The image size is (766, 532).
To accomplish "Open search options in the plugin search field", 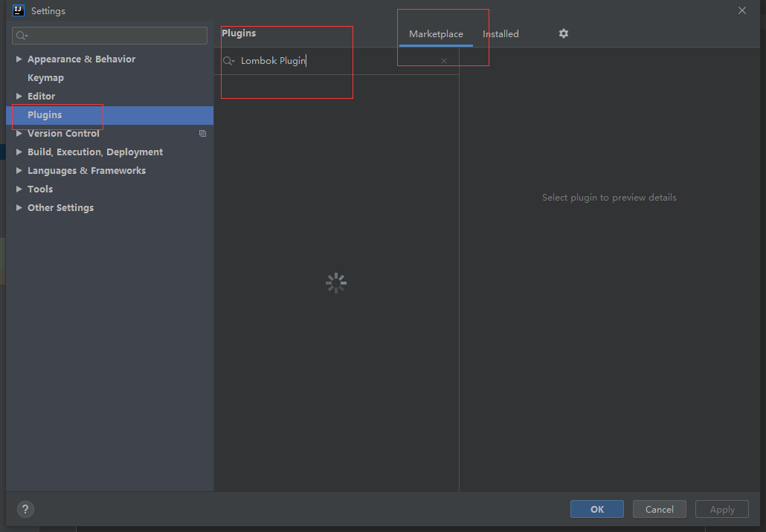I will (x=228, y=60).
